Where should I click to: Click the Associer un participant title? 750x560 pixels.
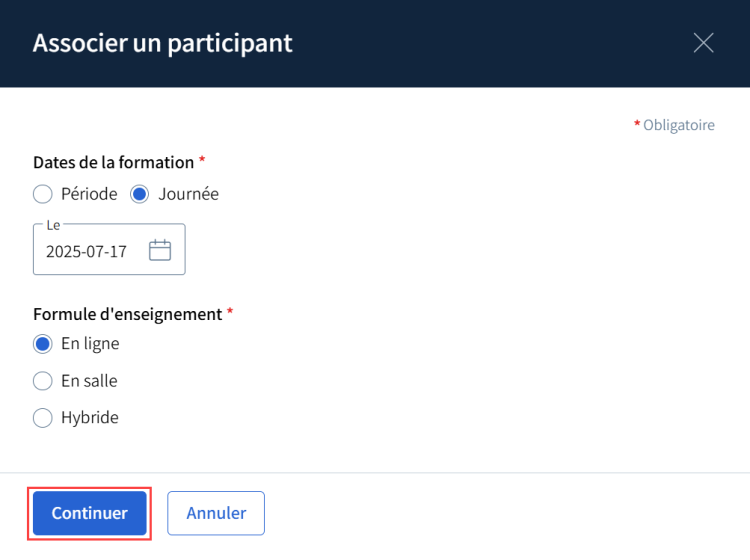tap(162, 44)
